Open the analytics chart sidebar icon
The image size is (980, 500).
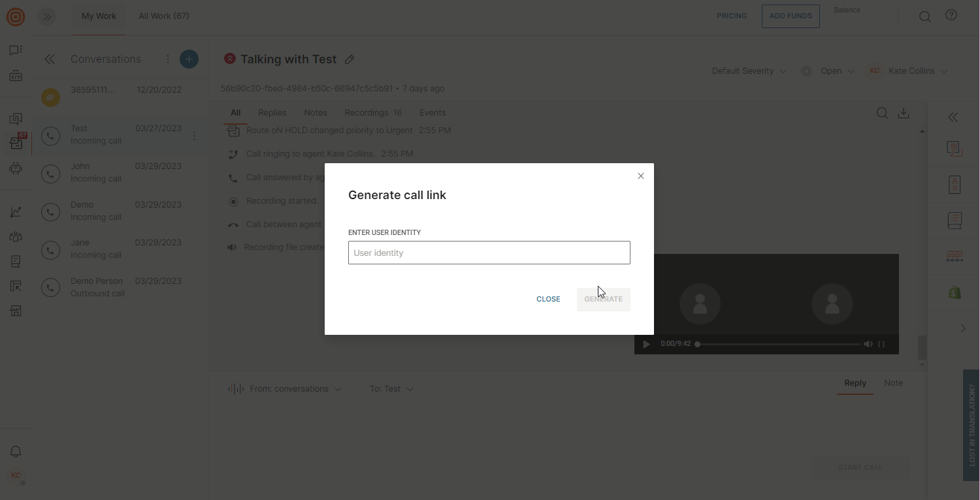coord(16,212)
